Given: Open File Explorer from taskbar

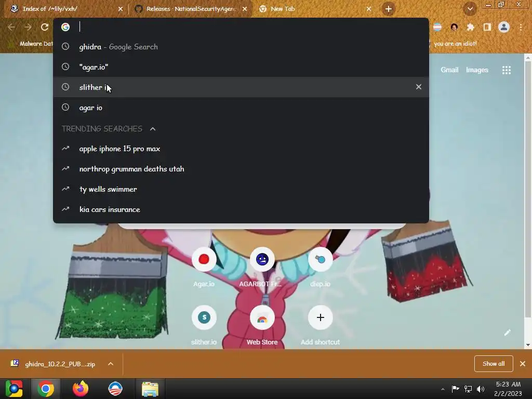Looking at the screenshot, I should (x=150, y=389).
